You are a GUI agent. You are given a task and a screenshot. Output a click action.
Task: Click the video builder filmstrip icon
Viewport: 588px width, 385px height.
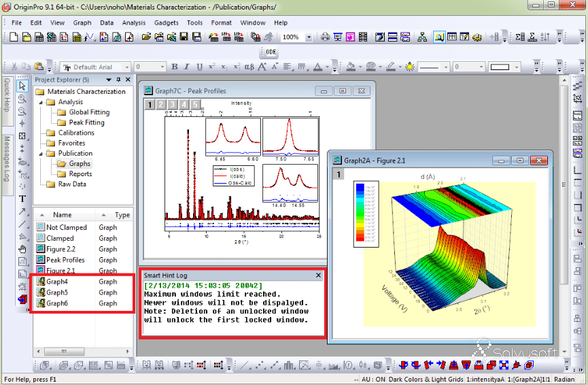pos(363,37)
